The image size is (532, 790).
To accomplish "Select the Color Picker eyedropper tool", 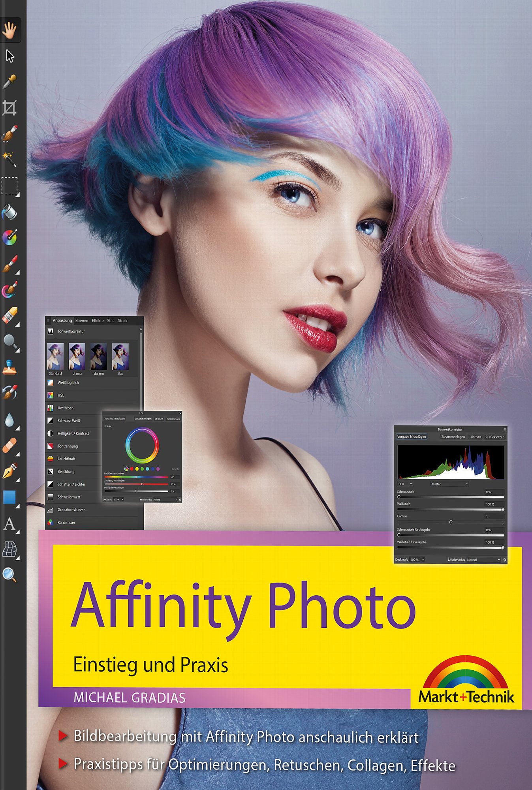I will (9, 82).
